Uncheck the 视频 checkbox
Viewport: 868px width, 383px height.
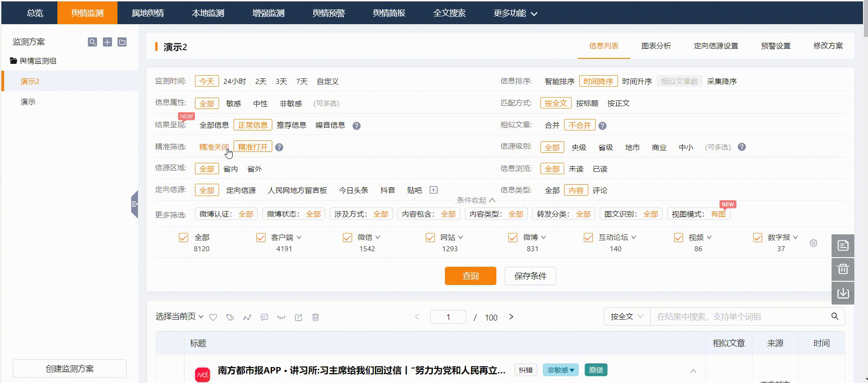tap(679, 238)
